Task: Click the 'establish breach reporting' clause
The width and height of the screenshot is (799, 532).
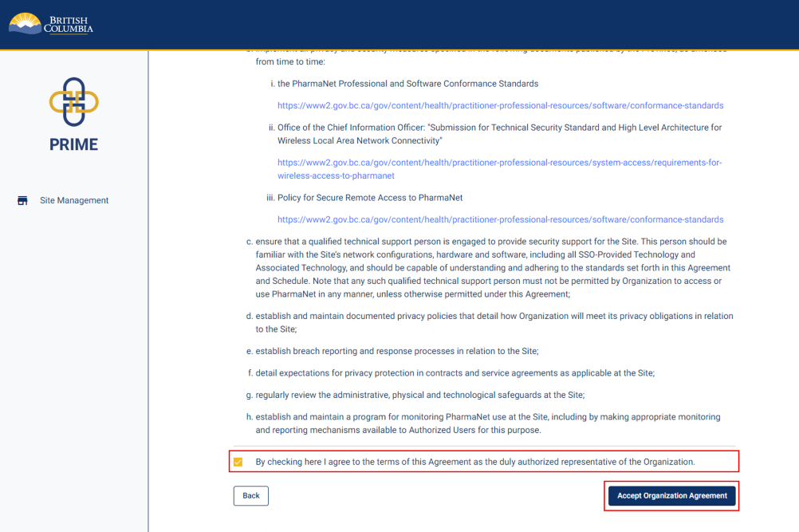Action: click(396, 351)
